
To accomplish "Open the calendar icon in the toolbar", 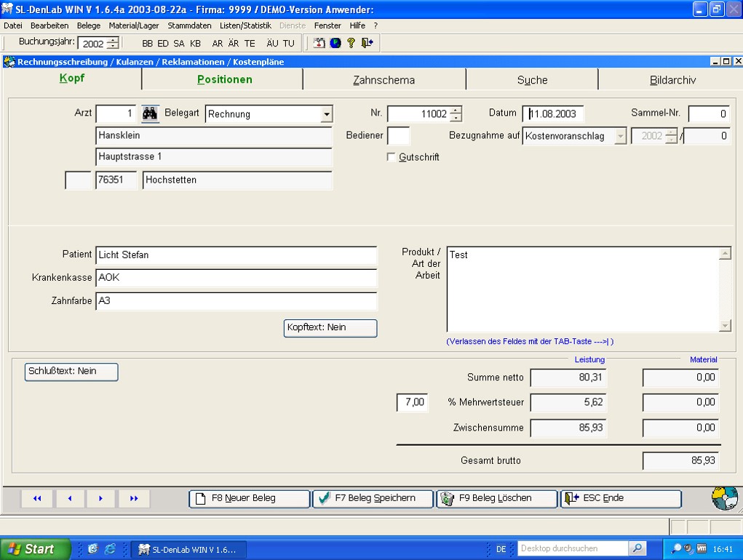I will point(319,43).
